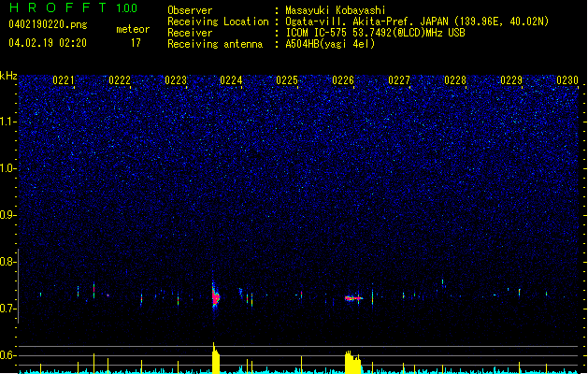Screen dimensions: 588x374
Task: Click the Receiver label
Action: (x=190, y=33)
